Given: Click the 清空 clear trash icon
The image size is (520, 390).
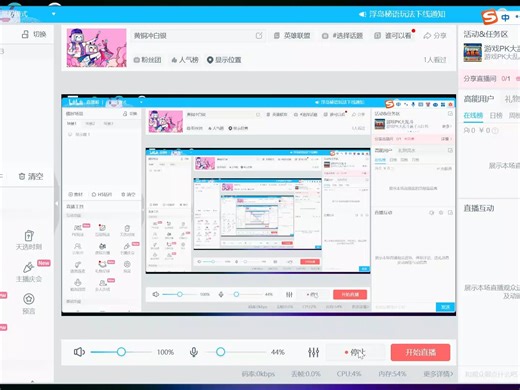Looking at the screenshot, I should pyautogui.click(x=31, y=176).
